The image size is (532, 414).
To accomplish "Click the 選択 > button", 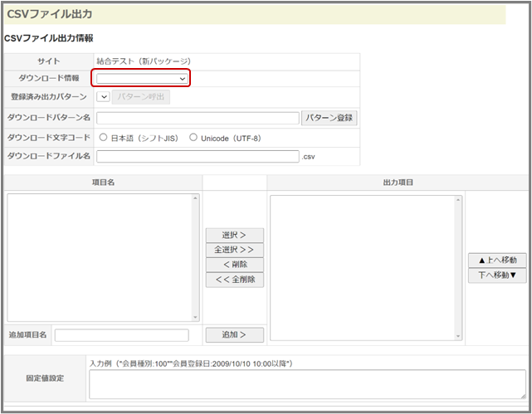I will (x=235, y=235).
